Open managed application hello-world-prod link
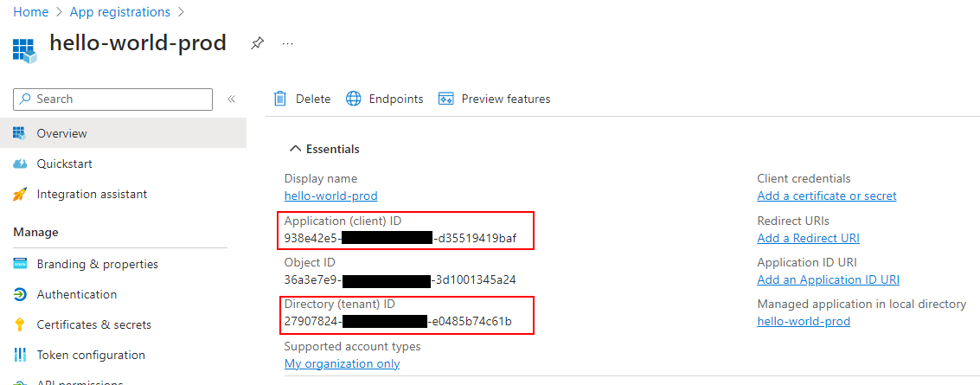Image resolution: width=980 pixels, height=385 pixels. click(804, 321)
